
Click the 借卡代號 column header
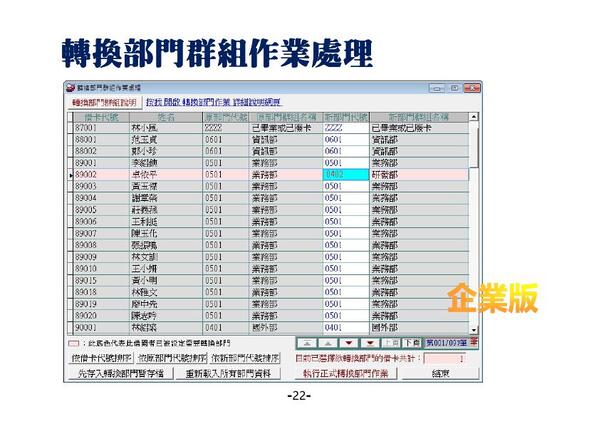(101, 117)
